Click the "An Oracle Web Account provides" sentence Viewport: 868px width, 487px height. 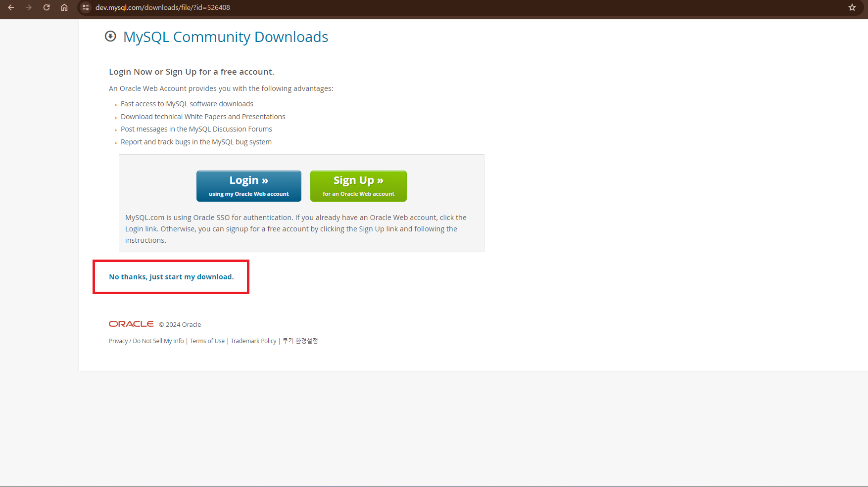click(x=221, y=89)
